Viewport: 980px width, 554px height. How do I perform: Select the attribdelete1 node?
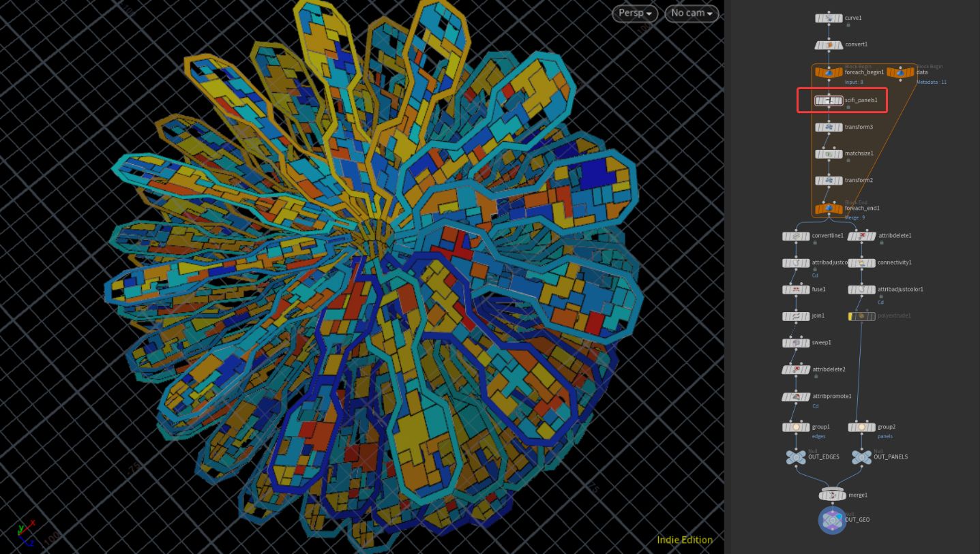pos(862,236)
